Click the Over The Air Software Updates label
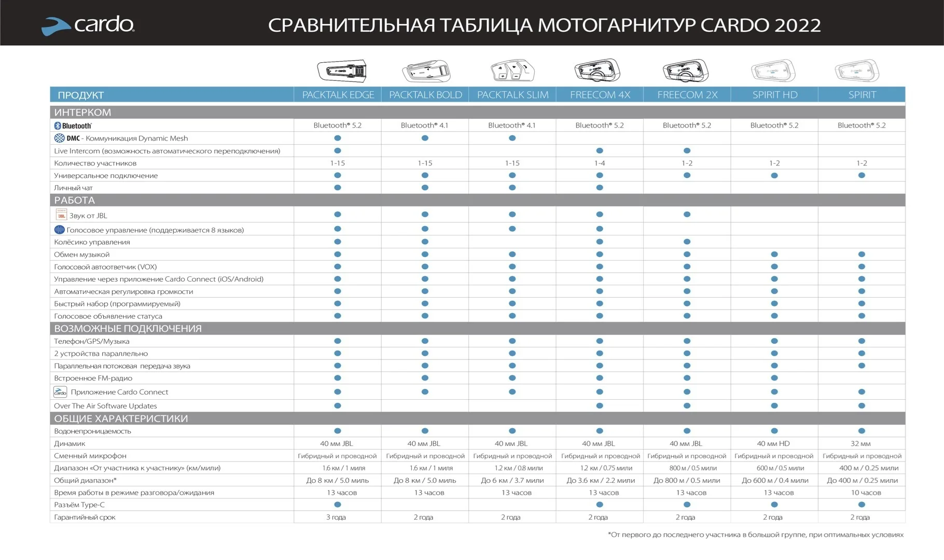 (105, 406)
